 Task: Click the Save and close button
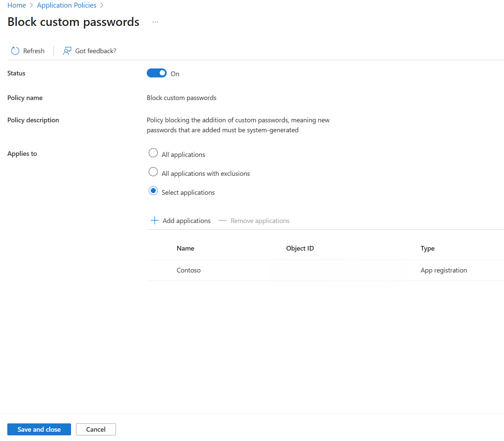point(39,429)
